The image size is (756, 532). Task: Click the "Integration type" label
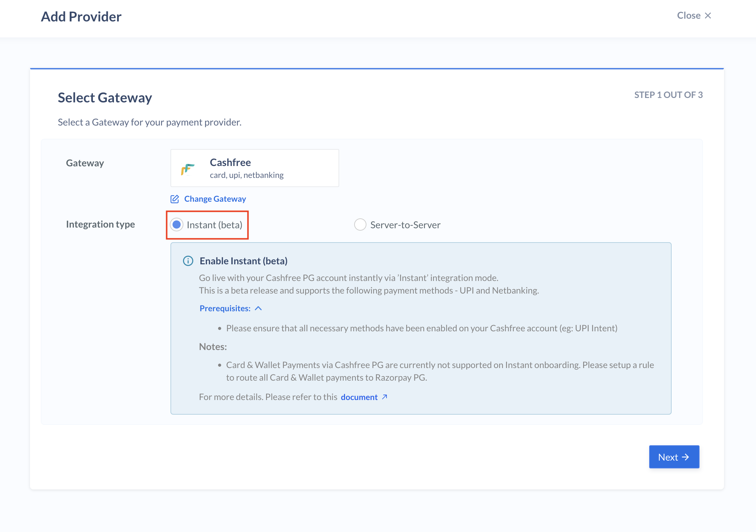click(x=100, y=225)
